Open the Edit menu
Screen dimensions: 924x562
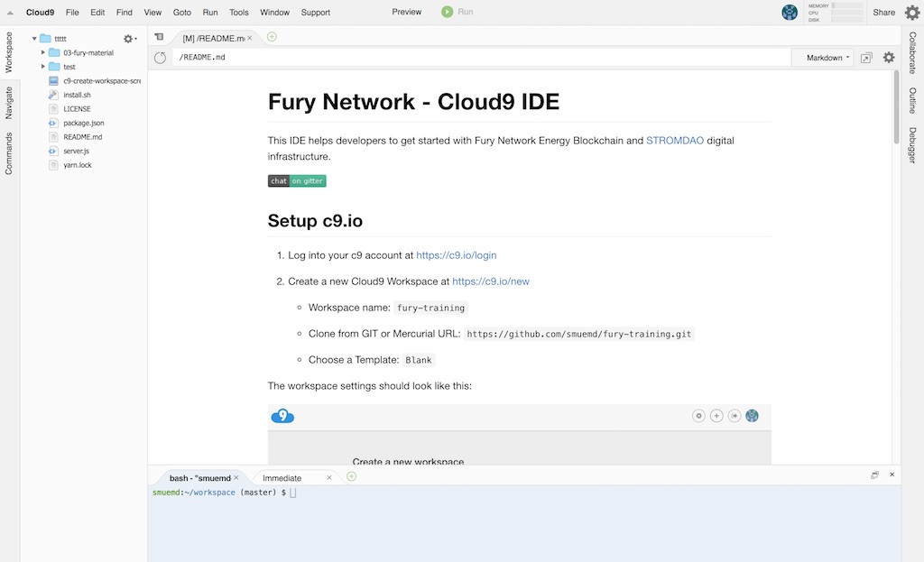pyautogui.click(x=97, y=13)
